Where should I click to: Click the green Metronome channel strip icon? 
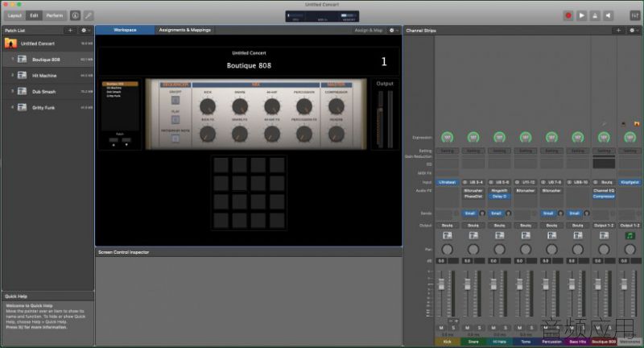coord(630,235)
